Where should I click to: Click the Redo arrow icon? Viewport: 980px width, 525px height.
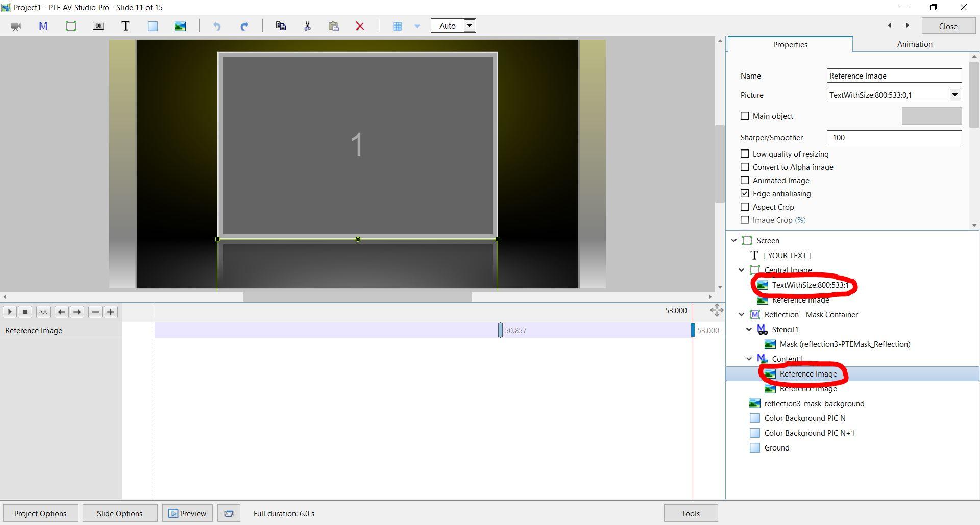[244, 26]
